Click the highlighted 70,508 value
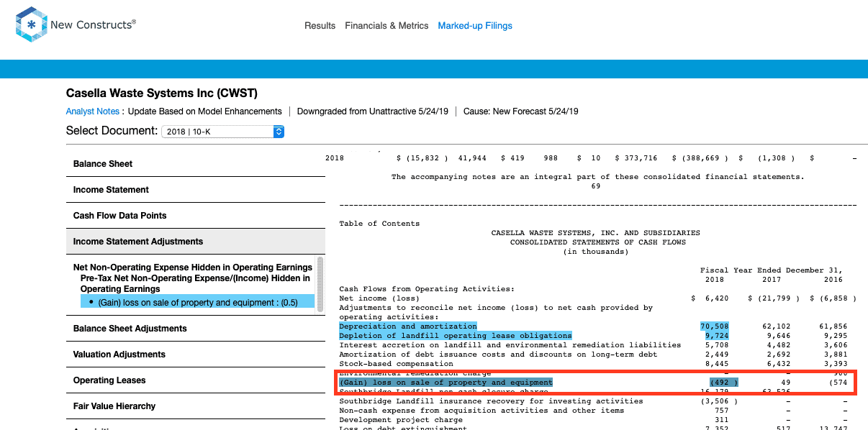Image resolution: width=868 pixels, height=430 pixels. 714,326
